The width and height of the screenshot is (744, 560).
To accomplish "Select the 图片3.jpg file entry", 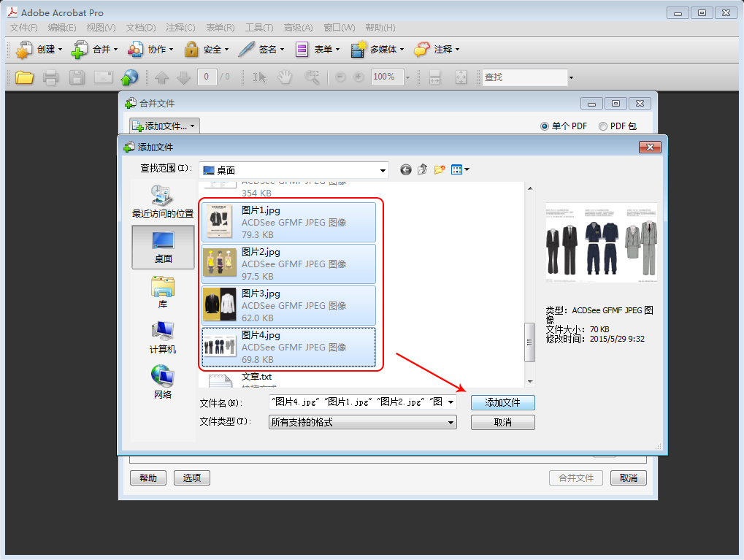I will 289,306.
